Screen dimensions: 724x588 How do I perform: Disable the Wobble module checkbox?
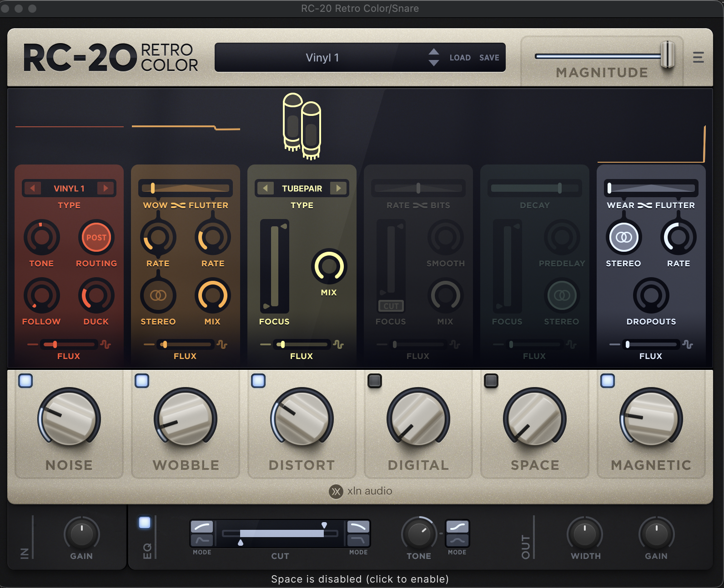click(142, 381)
